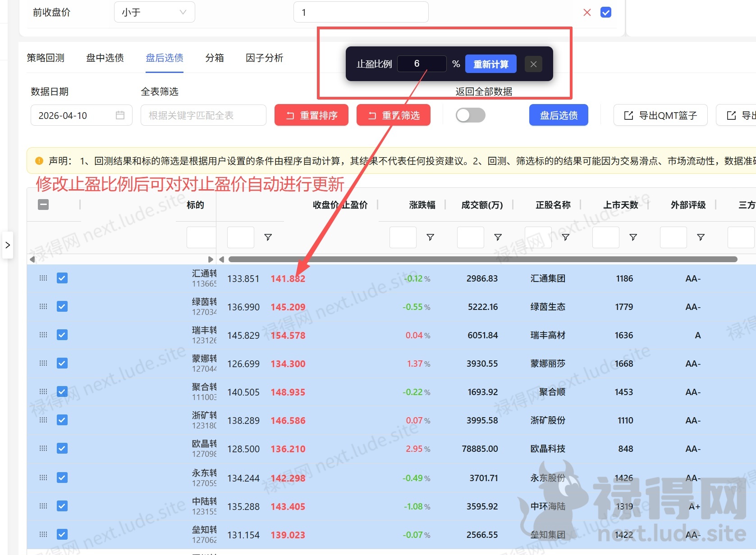The image size is (756, 555).
Task: Click right arrow of left column scrollbar
Action: click(x=210, y=259)
